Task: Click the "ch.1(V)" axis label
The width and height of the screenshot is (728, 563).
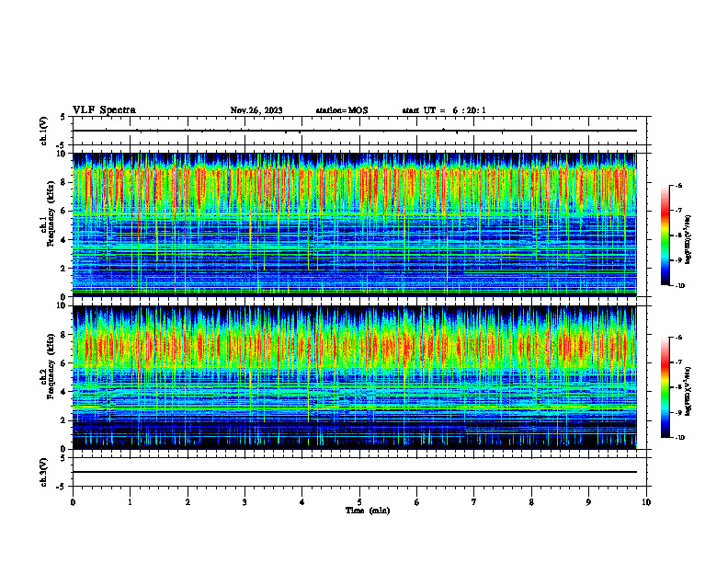Action: 44,131
